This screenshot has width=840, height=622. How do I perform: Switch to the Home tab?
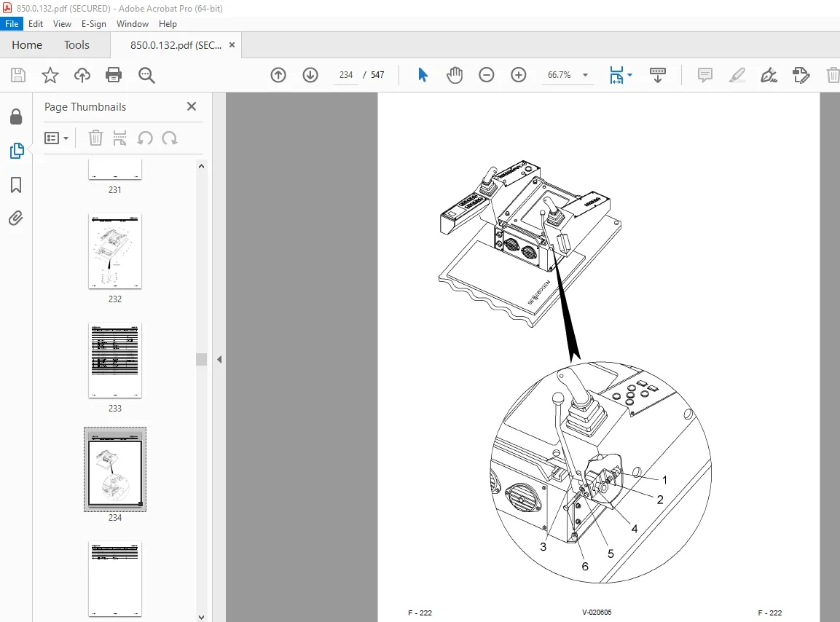[x=27, y=45]
